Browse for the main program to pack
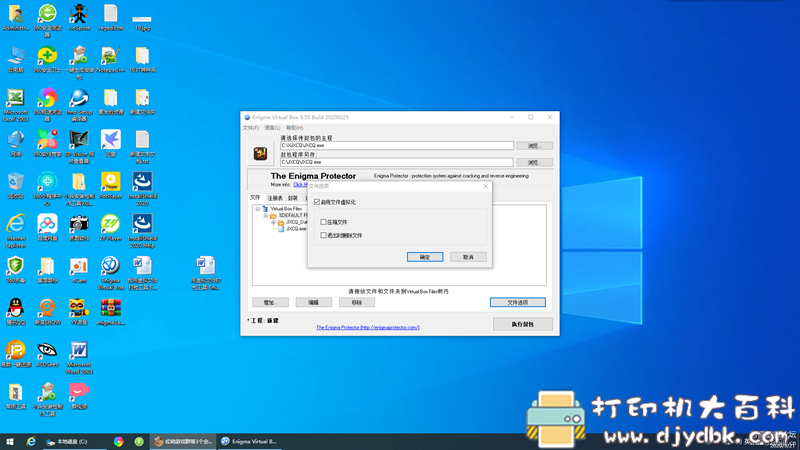The width and height of the screenshot is (800, 450). [534, 146]
